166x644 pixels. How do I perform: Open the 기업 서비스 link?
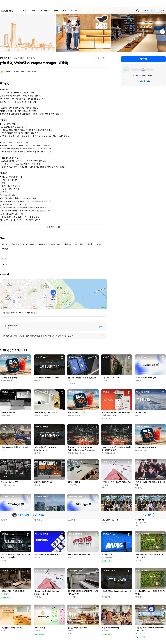click(x=161, y=11)
